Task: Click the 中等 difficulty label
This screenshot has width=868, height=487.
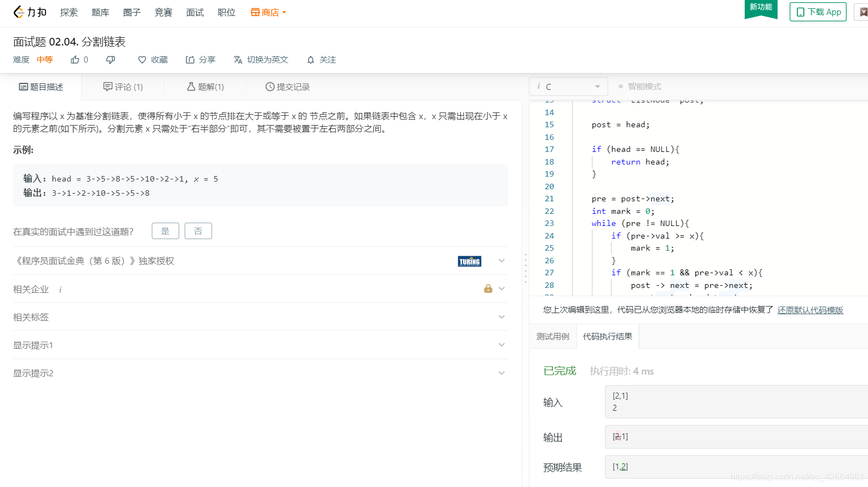Action: click(x=45, y=60)
